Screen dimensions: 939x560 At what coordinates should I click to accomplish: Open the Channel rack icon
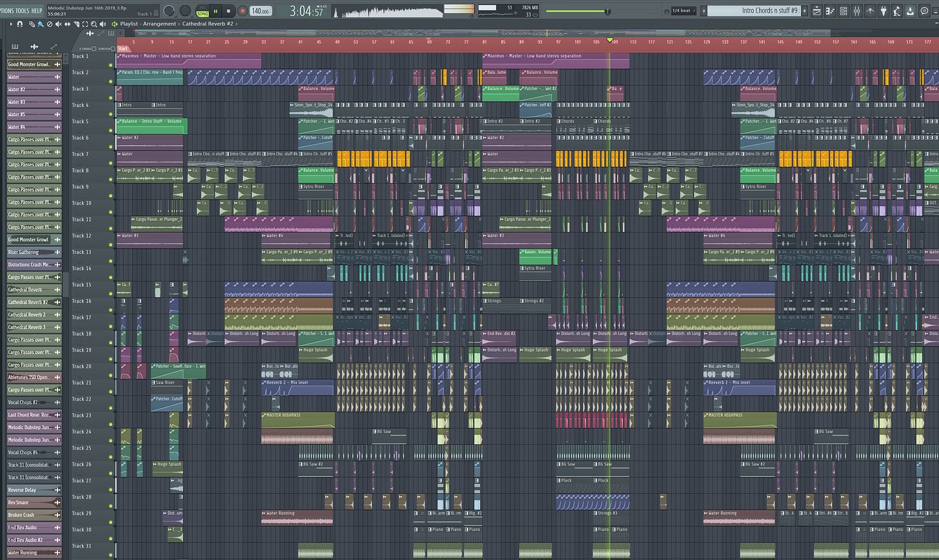[843, 10]
